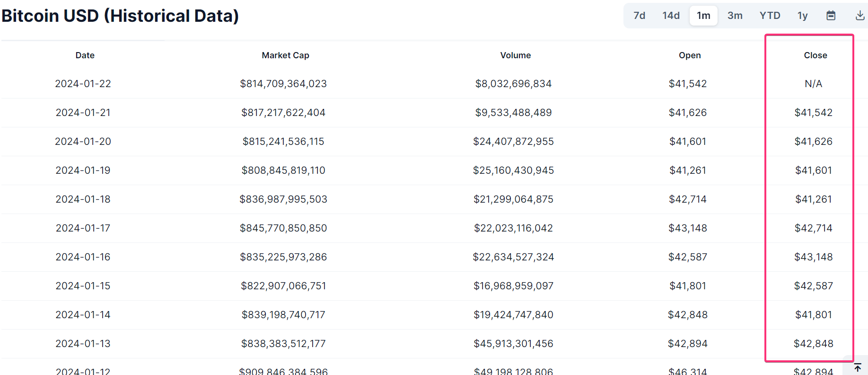Click volume value $16,968,959,097
Viewport: 868px width, 375px height.
[514, 286]
